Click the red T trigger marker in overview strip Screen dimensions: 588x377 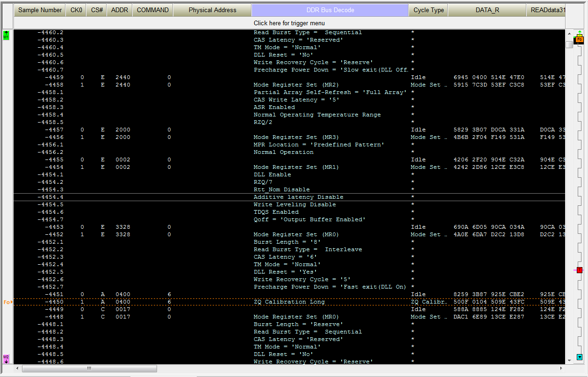point(579,270)
